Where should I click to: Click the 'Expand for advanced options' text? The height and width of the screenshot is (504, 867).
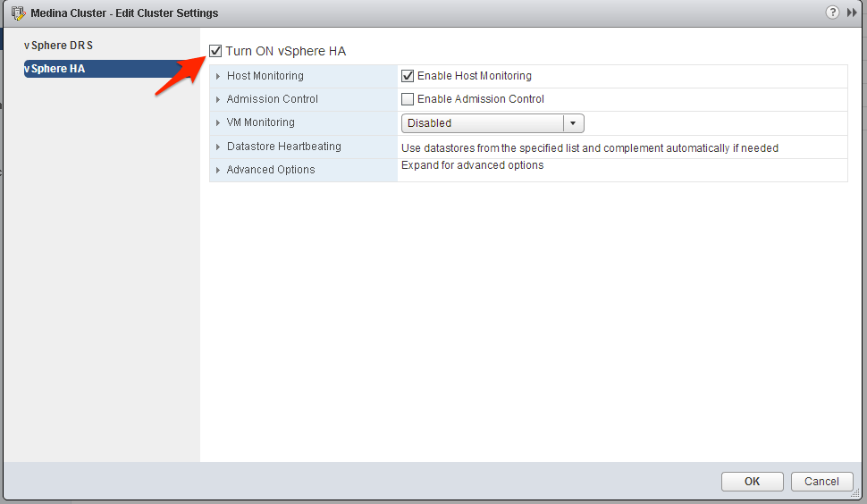coord(472,165)
